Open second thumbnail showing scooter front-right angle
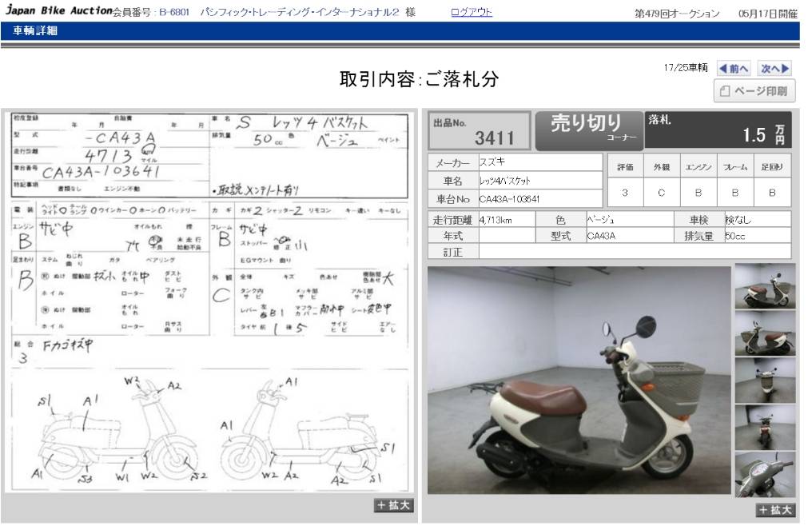 tap(765, 333)
